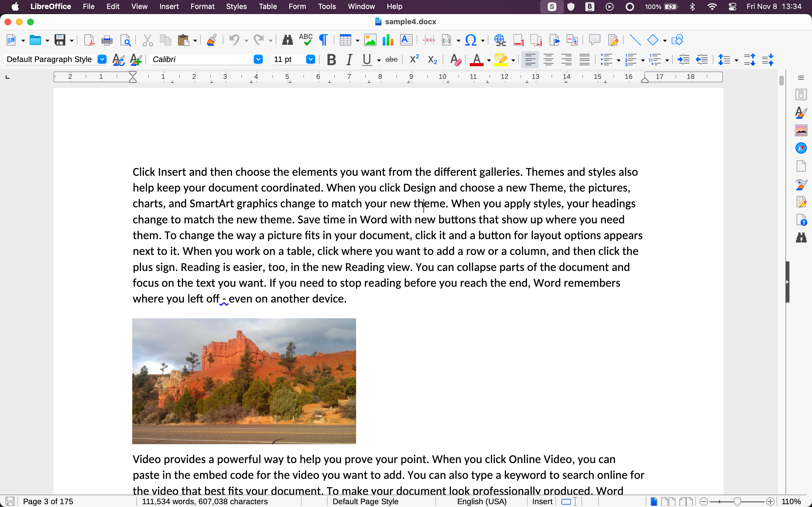Viewport: 812px width, 507px height.
Task: Insert Special Character omega icon
Action: pos(470,40)
